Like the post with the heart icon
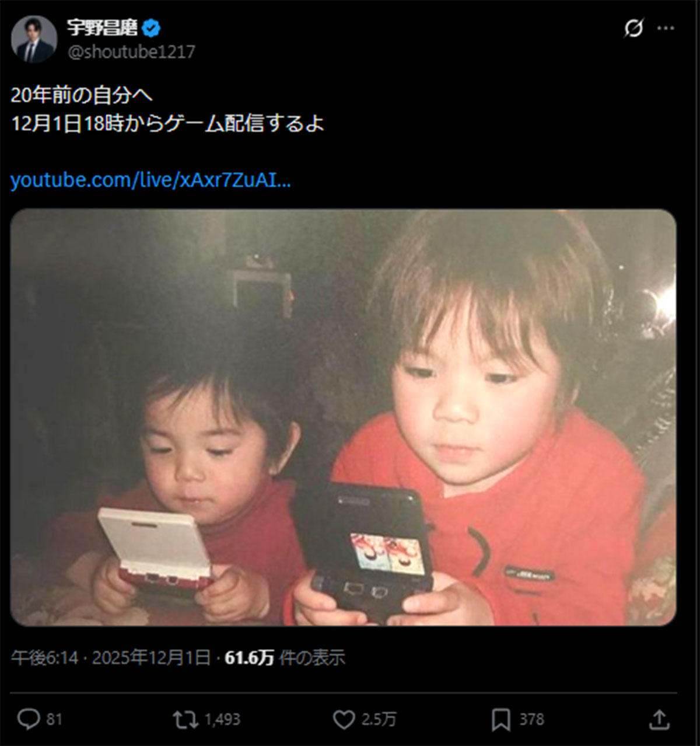 click(x=344, y=720)
